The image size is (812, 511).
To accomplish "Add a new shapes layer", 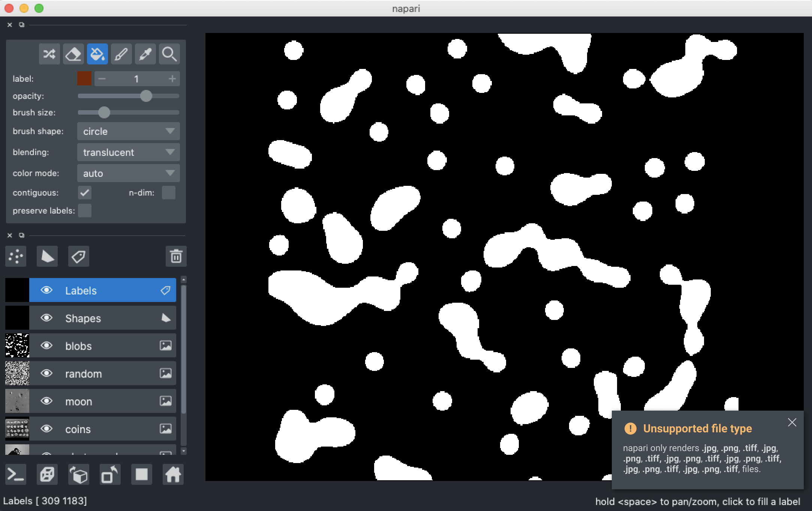I will tap(47, 257).
